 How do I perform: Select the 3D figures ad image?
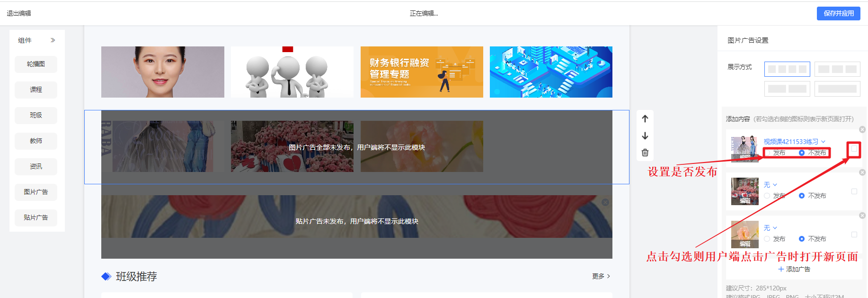pos(292,72)
